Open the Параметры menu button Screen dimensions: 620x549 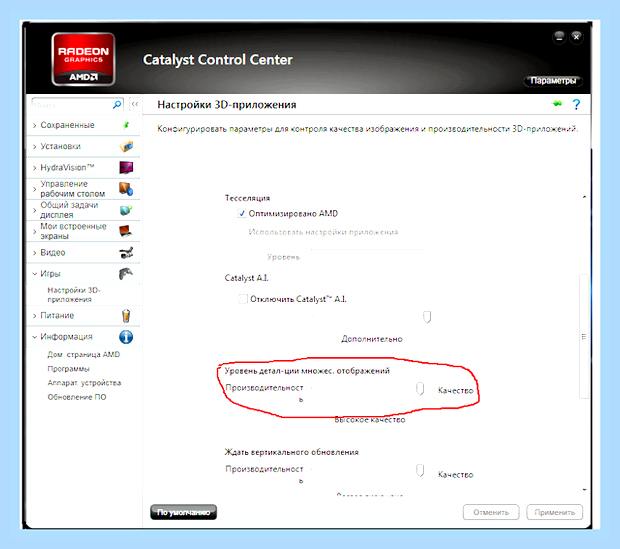[553, 81]
